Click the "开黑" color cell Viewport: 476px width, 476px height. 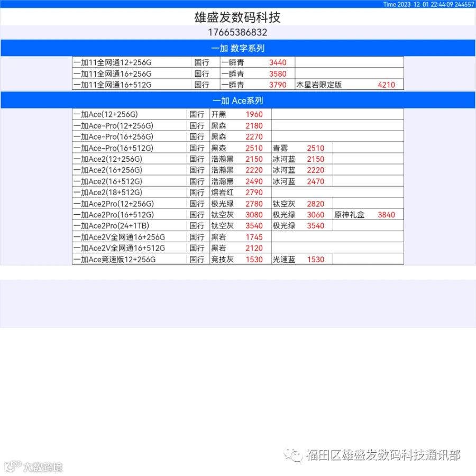(x=218, y=114)
